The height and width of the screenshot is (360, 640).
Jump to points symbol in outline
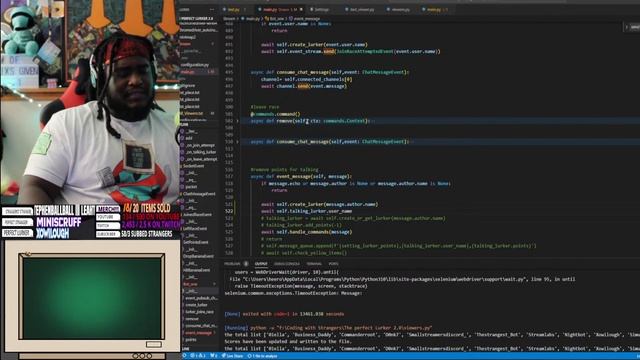coord(191,339)
